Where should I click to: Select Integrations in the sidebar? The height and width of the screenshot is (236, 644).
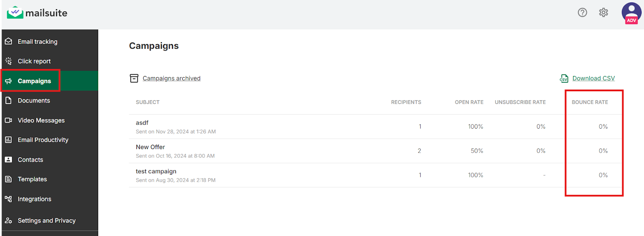click(34, 199)
